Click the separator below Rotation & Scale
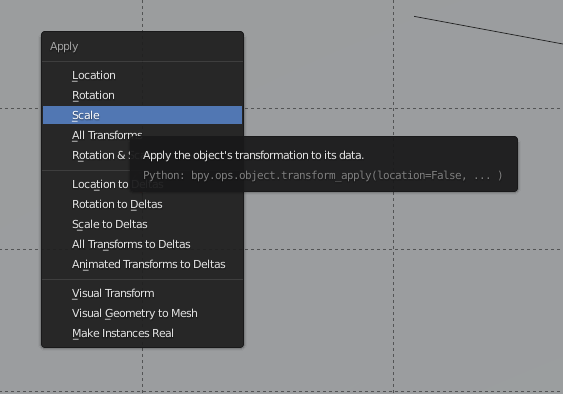This screenshot has height=394, width=563. 86,170
